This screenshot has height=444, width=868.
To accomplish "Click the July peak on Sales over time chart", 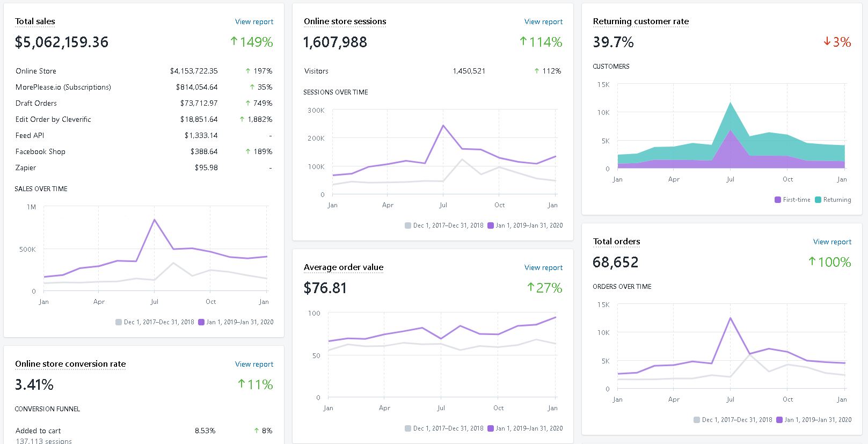I will click(x=155, y=220).
